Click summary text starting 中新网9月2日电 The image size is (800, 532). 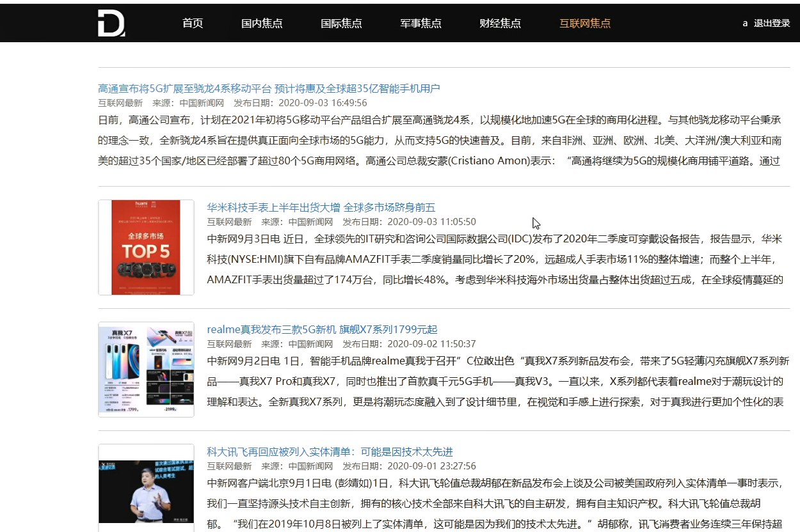tap(498, 382)
